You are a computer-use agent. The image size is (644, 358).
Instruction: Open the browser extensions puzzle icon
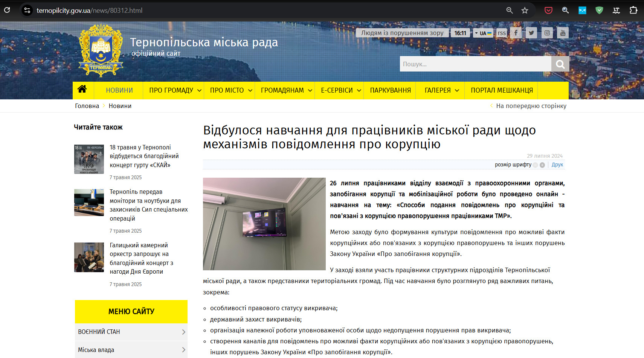(633, 11)
